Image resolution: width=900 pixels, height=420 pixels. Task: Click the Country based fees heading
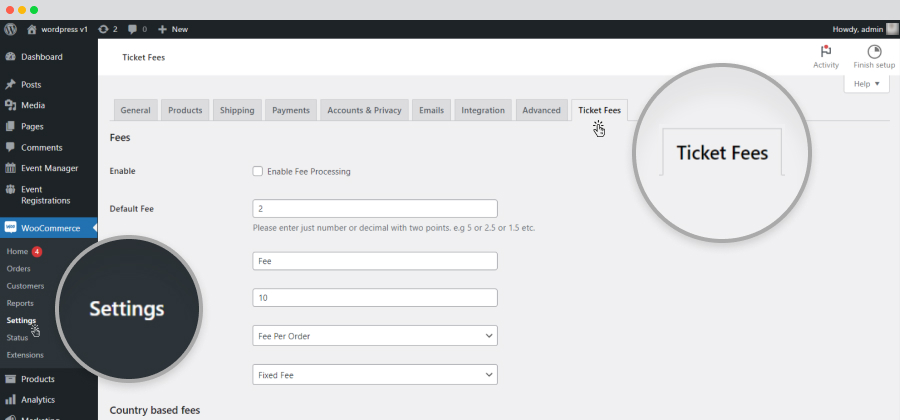coord(154,410)
